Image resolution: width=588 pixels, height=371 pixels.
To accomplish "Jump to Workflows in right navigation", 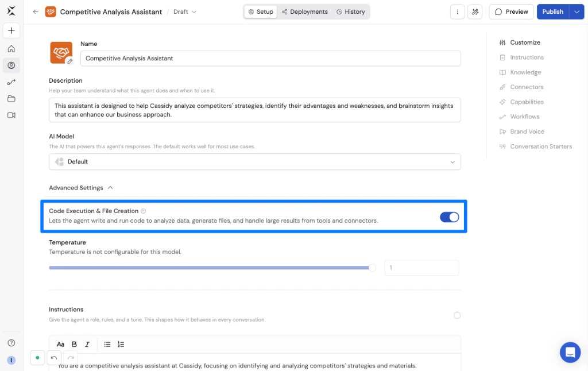I will (519, 117).
